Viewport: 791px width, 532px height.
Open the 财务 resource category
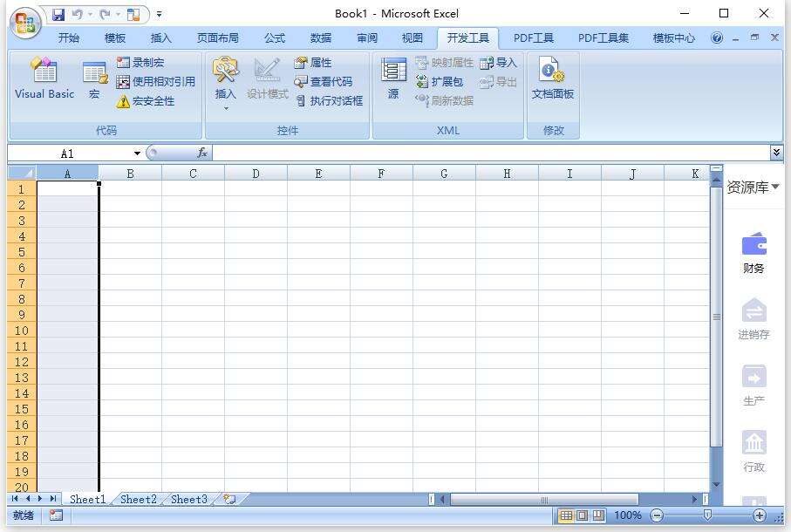[x=753, y=253]
